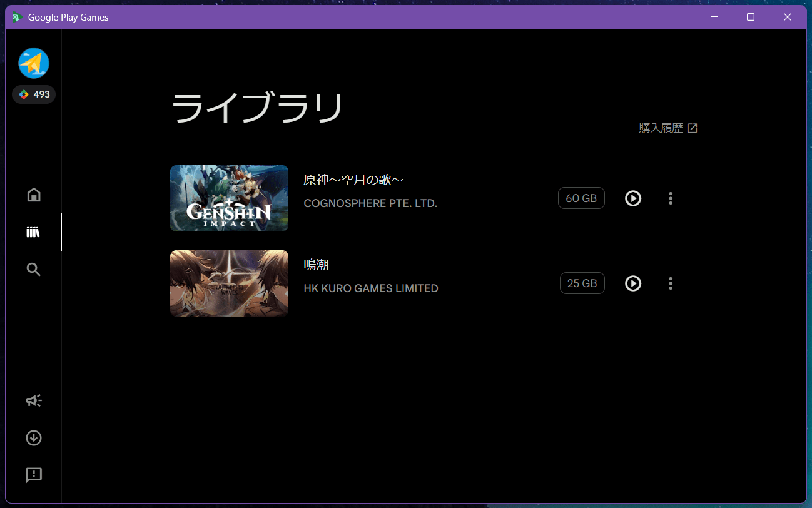Open the 原神〜空月の歌〜 game title

click(353, 180)
